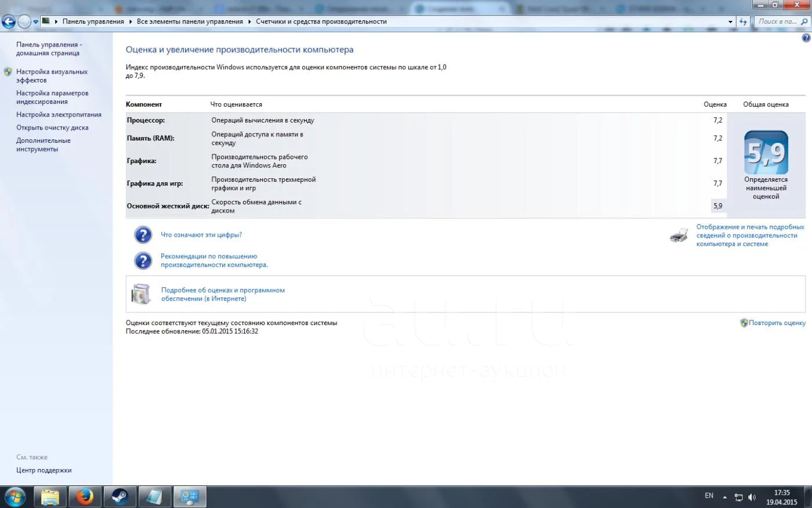Click Повторить оценку link
The width and height of the screenshot is (812, 508).
pos(777,323)
